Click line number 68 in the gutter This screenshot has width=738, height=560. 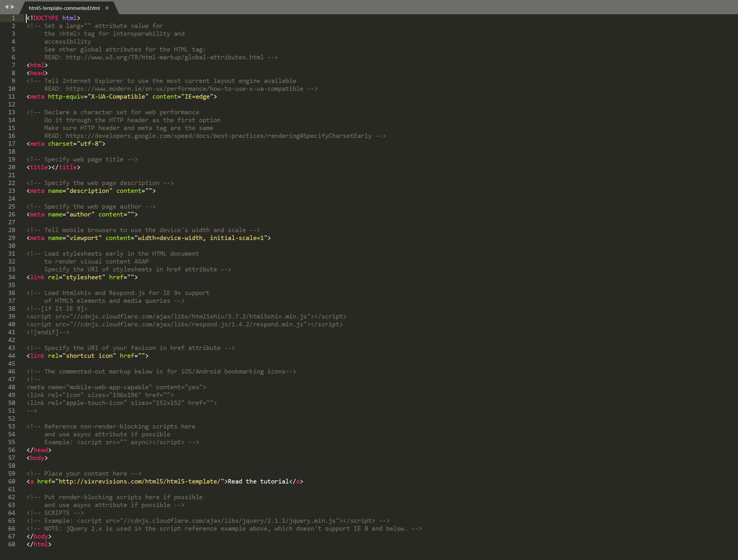pyautogui.click(x=12, y=544)
